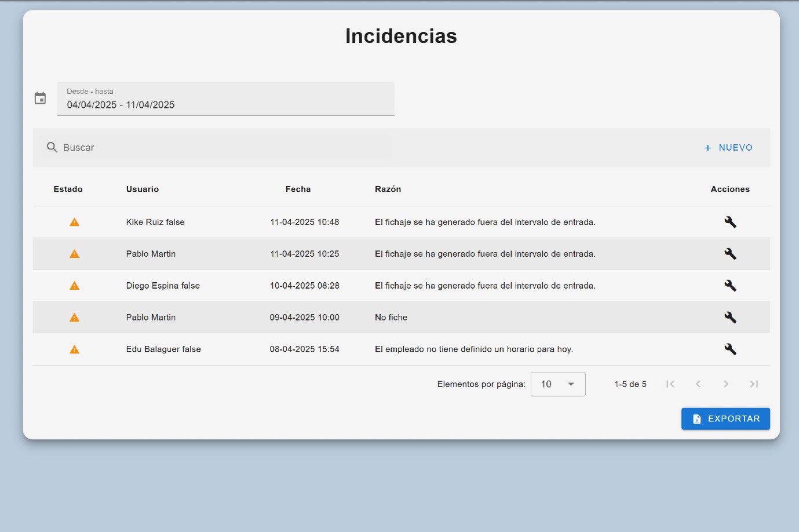Go to the previous page
The image size is (799, 532).
coord(698,384)
